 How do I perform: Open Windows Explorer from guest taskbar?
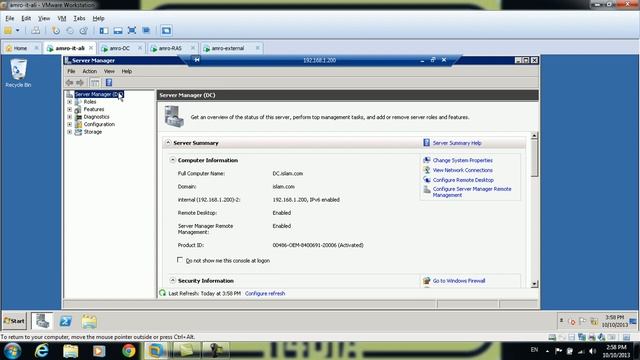[89, 321]
